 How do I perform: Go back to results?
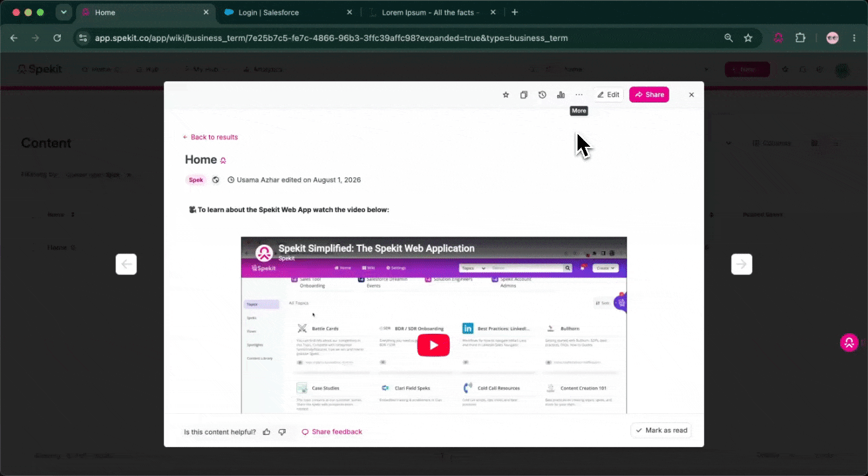coord(210,137)
